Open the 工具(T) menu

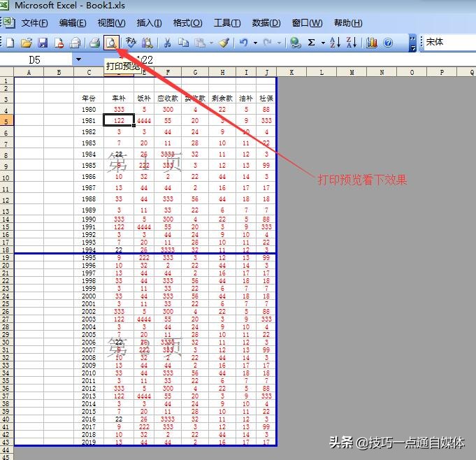coord(227,23)
